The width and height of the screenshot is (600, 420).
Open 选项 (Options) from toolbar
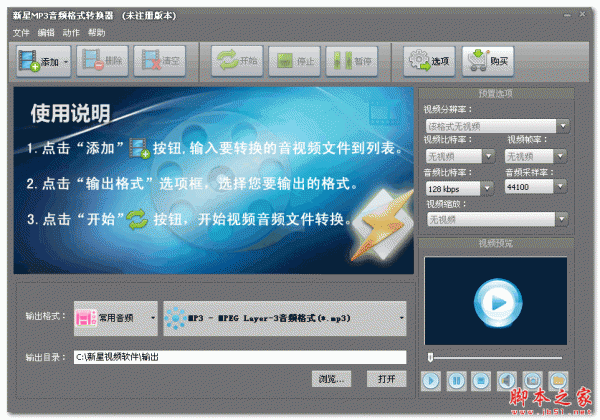coord(429,61)
